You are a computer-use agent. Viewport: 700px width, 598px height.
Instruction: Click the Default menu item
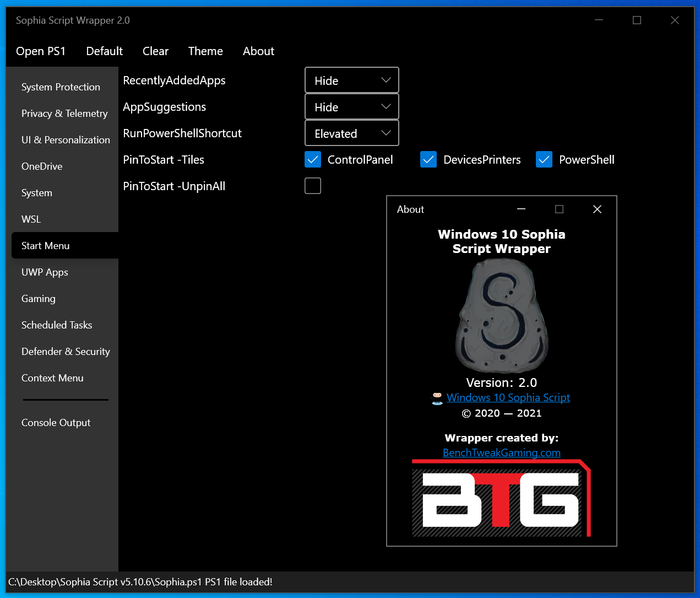[105, 51]
